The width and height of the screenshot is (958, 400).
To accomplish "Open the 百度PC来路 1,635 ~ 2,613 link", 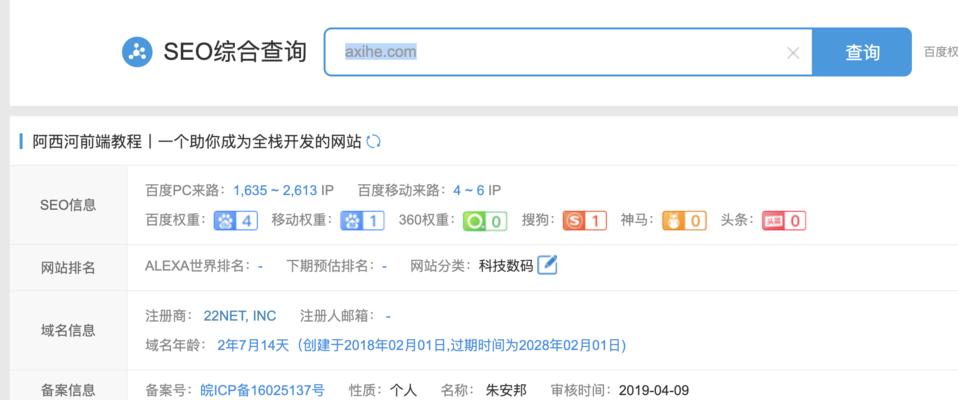I will click(x=275, y=191).
